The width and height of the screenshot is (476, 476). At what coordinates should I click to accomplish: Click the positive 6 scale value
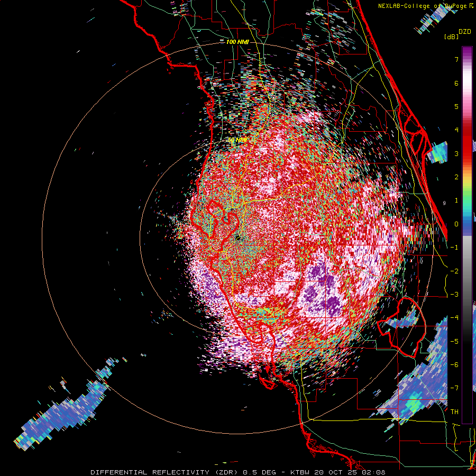[x=456, y=83]
